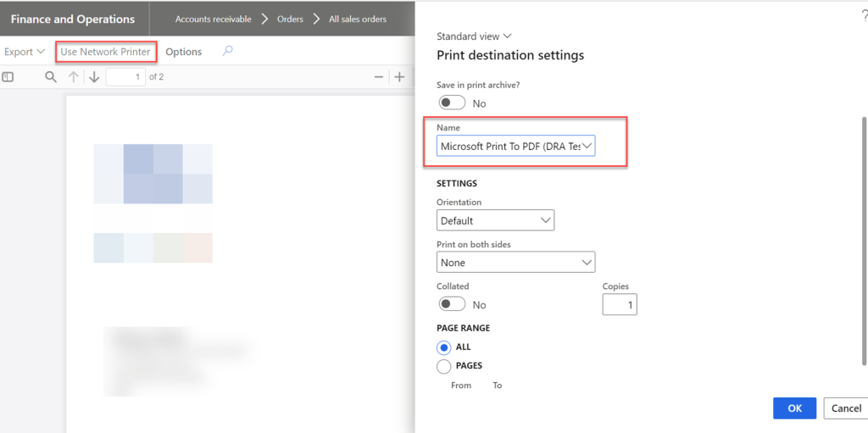Open the Print on both sides dropdown
This screenshot has height=433, width=868.
coord(515,263)
